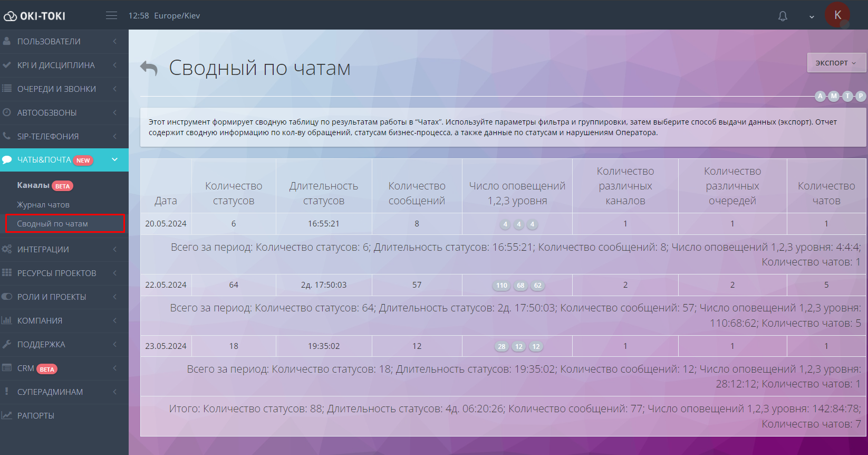Screen dimensions: 868x455
Task: Expand the Поддержка chevron
Action: point(115,344)
